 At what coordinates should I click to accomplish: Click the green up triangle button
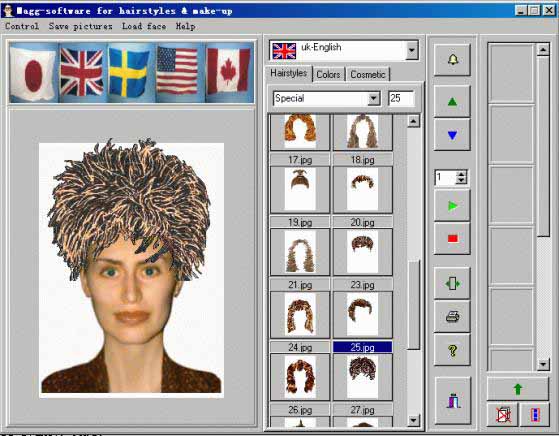click(452, 102)
